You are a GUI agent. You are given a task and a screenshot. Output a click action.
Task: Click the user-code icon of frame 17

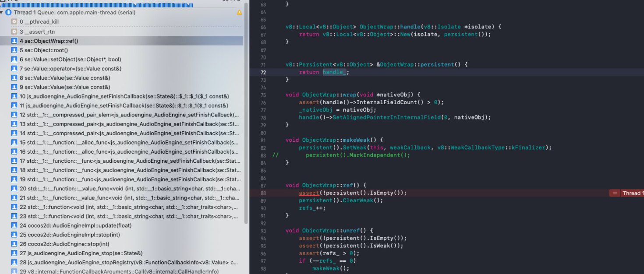pos(14,161)
